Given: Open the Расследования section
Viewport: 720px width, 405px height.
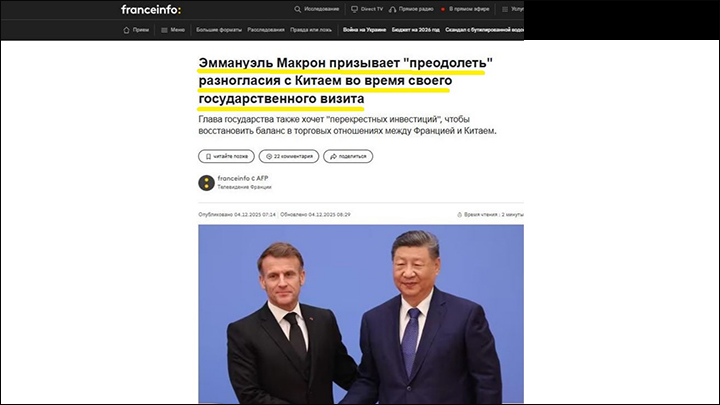Looking at the screenshot, I should pos(266,30).
